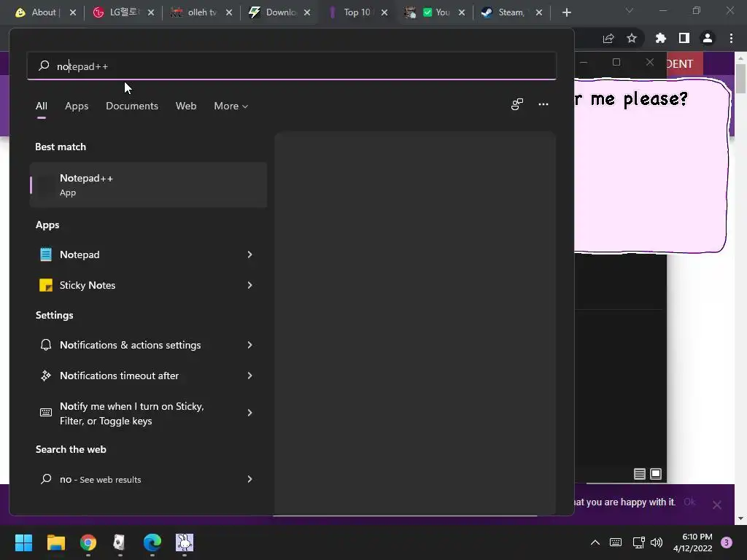Open the Solitaire card app in taskbar
The height and width of the screenshot is (560, 747).
(x=120, y=542)
